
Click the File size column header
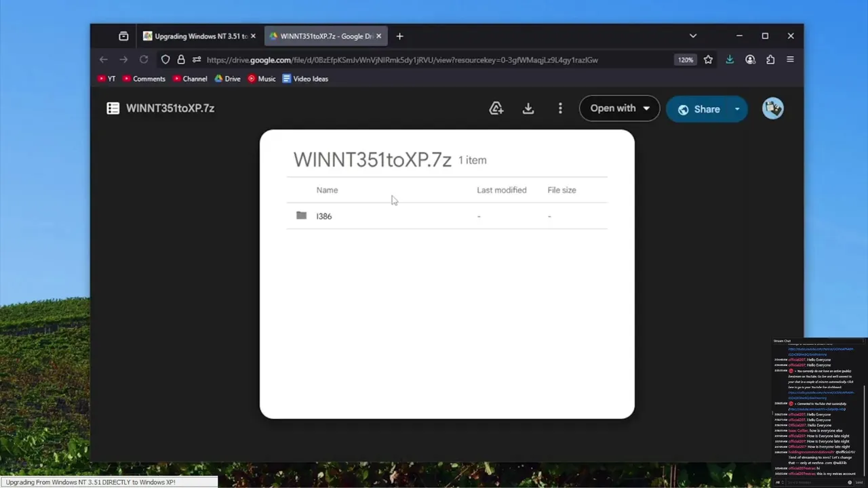[x=561, y=190]
